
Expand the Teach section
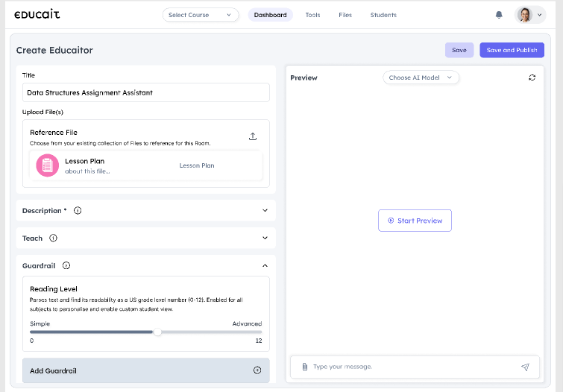265,238
